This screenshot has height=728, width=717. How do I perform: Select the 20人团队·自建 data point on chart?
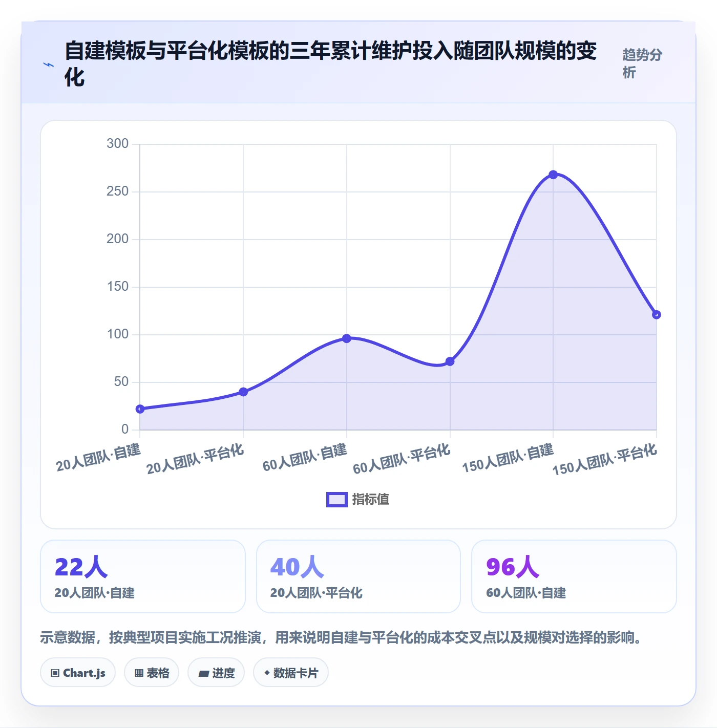[140, 409]
